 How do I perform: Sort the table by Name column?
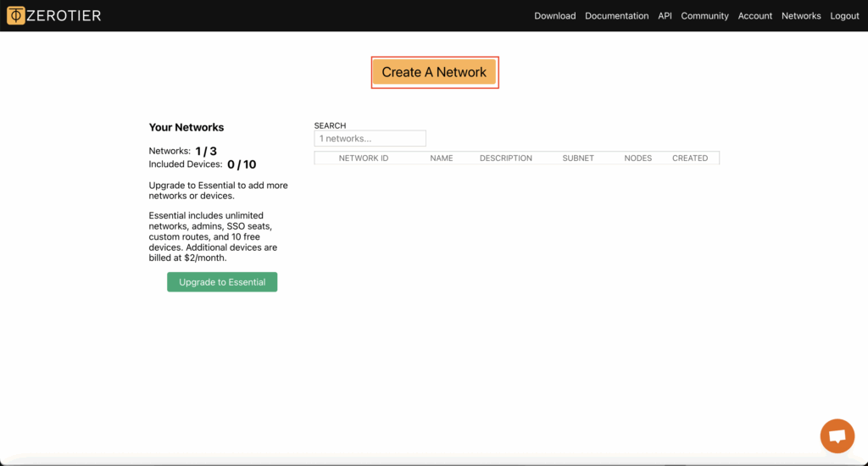tap(441, 158)
